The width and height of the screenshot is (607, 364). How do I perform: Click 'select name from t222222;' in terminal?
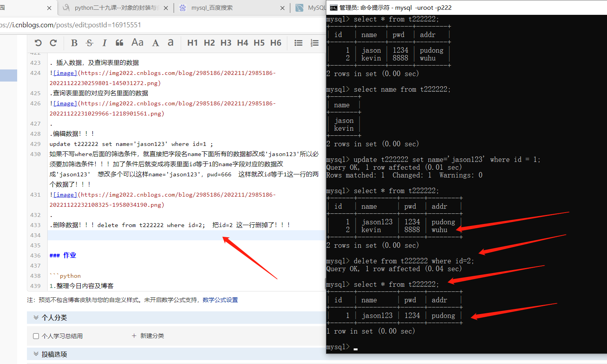coord(402,89)
